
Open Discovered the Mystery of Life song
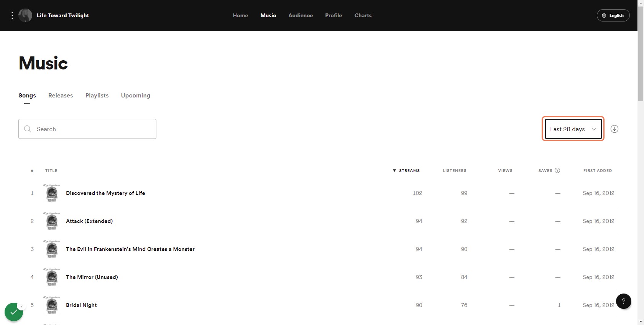105,193
